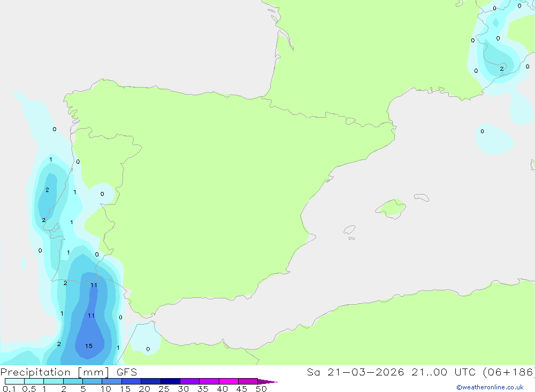
Task: Select the 2–5 mm legend color box
Action: pos(73,381)
